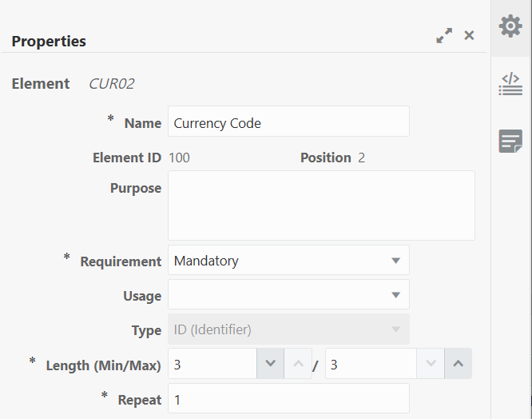The image size is (532, 419).
Task: Click the Position value 2
Action: pos(361,158)
